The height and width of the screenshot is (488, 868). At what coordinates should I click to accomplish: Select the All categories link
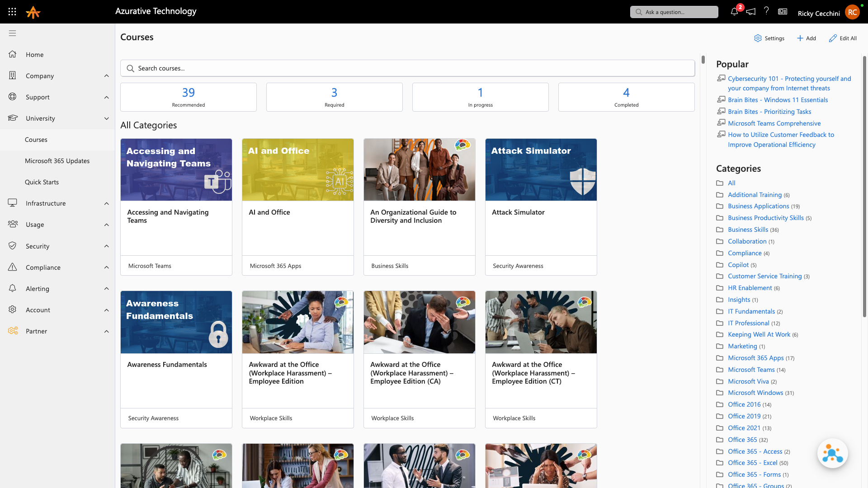click(731, 183)
